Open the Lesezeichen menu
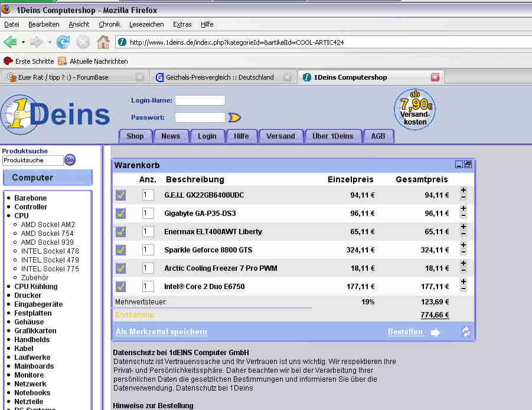The image size is (532, 410). point(146,24)
